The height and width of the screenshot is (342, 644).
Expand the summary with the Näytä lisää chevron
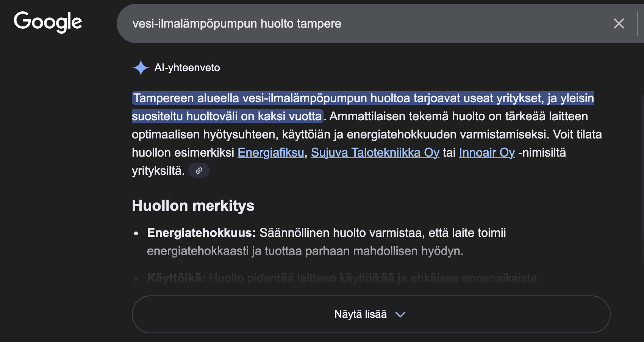click(401, 314)
